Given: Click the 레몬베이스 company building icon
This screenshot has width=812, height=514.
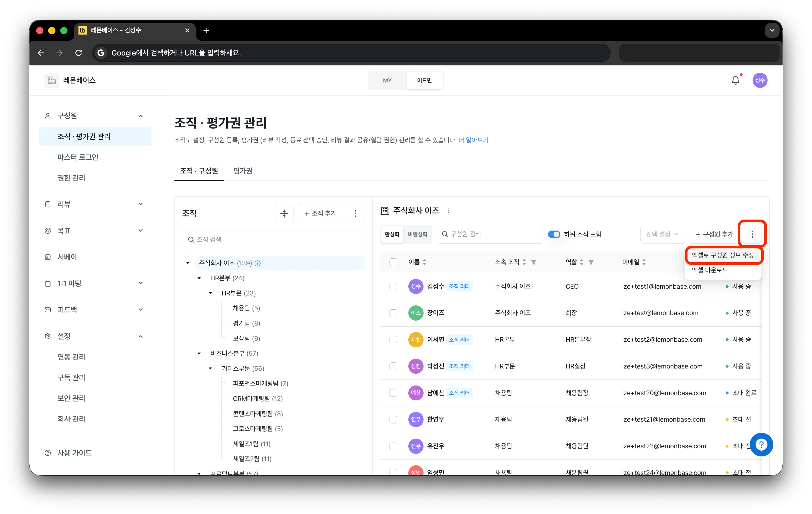Looking at the screenshot, I should [x=52, y=80].
